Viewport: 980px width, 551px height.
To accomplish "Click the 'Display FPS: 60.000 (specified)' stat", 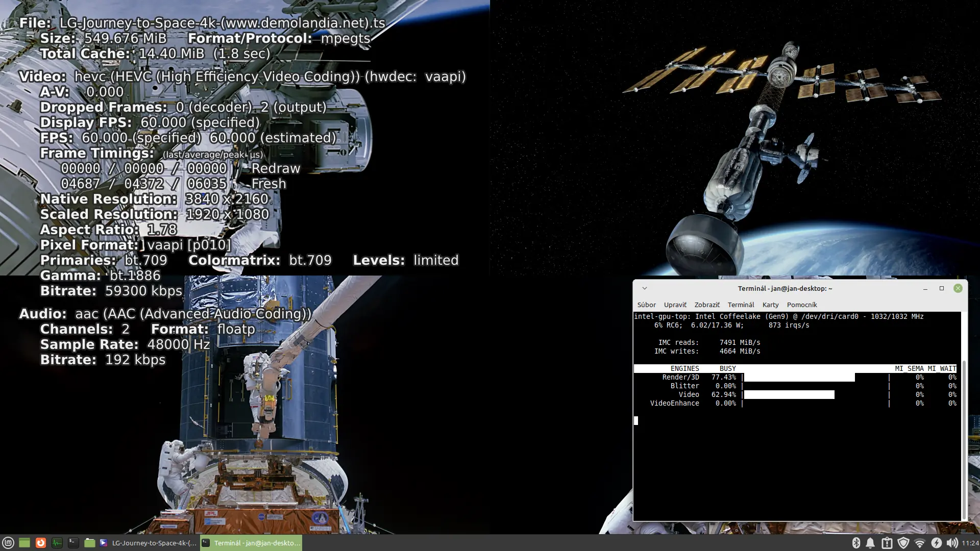I will point(150,122).
